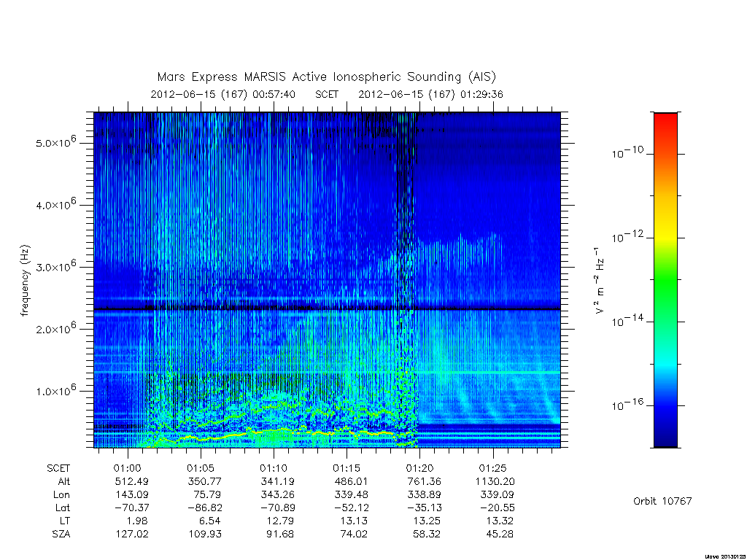Click the 'Orbit 10767' label
Viewport: 747px width, 560px height.
662,502
